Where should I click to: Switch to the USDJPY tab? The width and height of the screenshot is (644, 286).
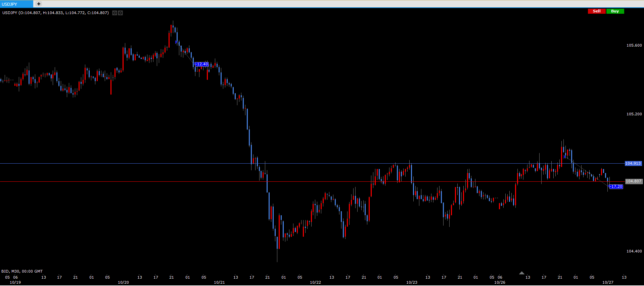click(x=16, y=4)
